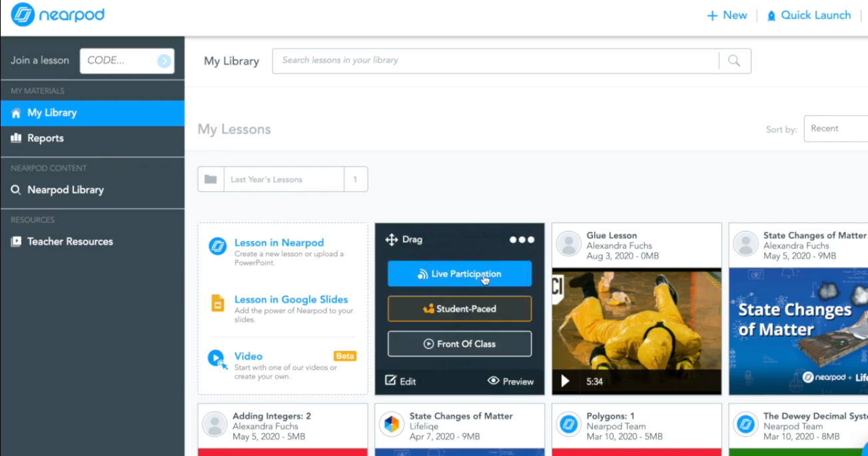Open the Sort by Recent dropdown
868x456 pixels.
[x=836, y=128]
